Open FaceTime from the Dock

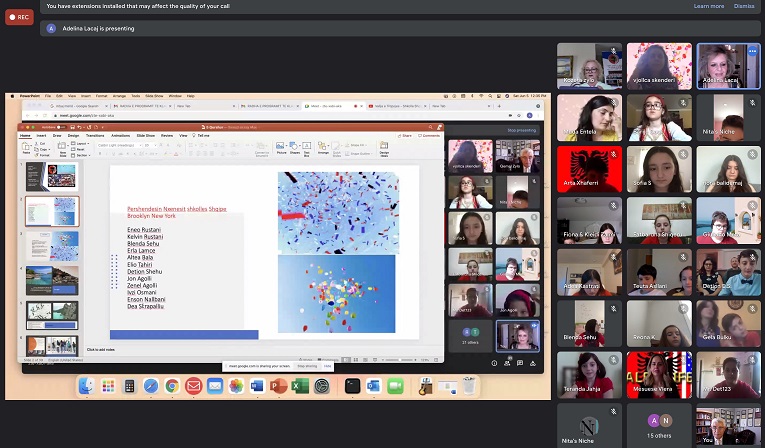click(394, 386)
